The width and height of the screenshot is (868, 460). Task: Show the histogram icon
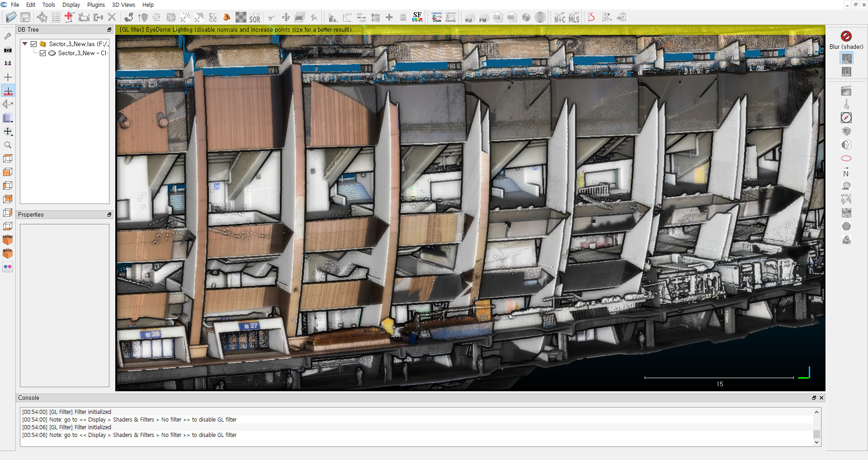click(x=333, y=17)
